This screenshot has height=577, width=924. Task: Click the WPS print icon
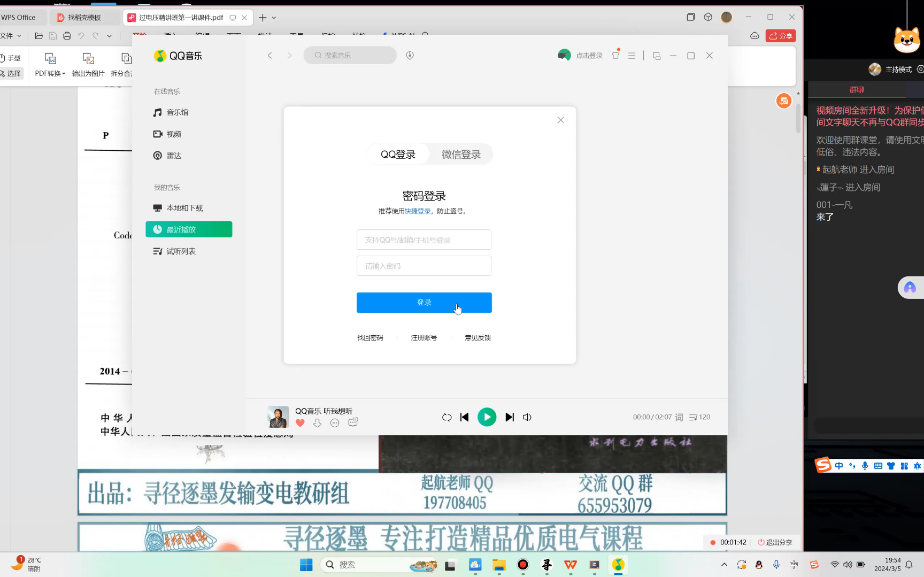coord(67,36)
